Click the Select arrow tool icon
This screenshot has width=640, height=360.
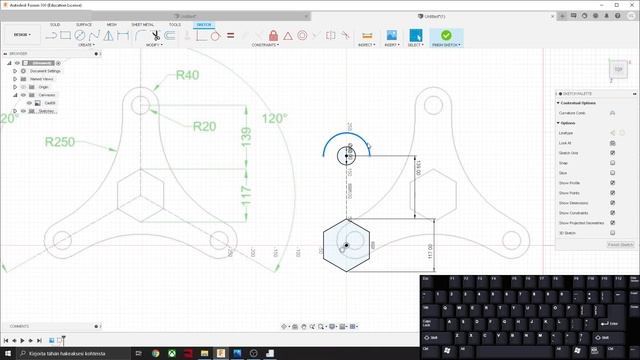pos(416,35)
